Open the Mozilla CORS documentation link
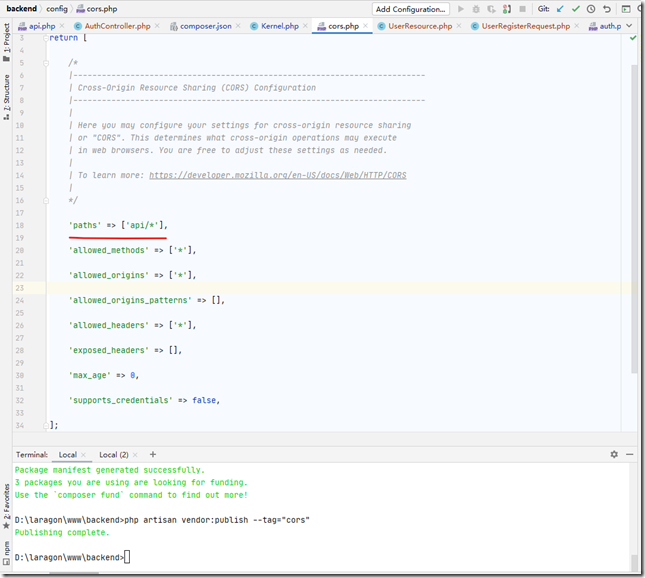 (x=278, y=175)
